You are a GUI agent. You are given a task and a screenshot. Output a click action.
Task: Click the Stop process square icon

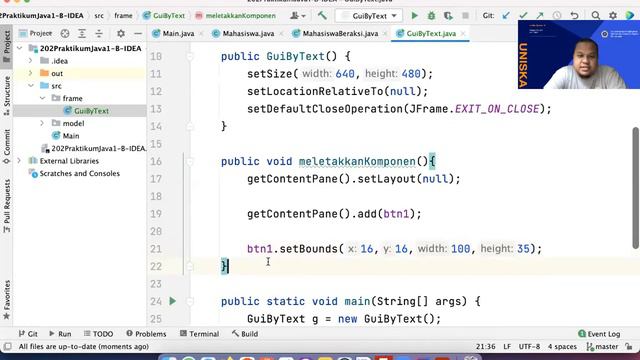click(465, 16)
